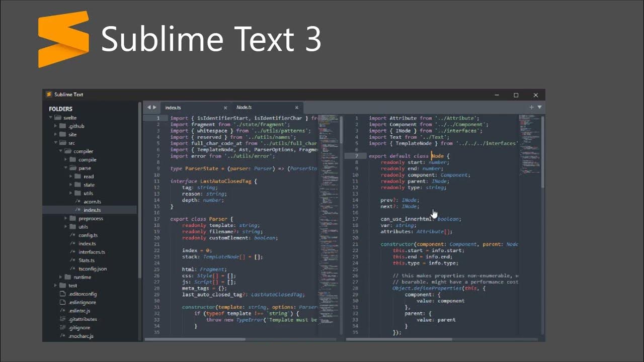Click the index.ts pane horizontal scrollbar
Viewport: 644px width, 362px height.
[195, 339]
